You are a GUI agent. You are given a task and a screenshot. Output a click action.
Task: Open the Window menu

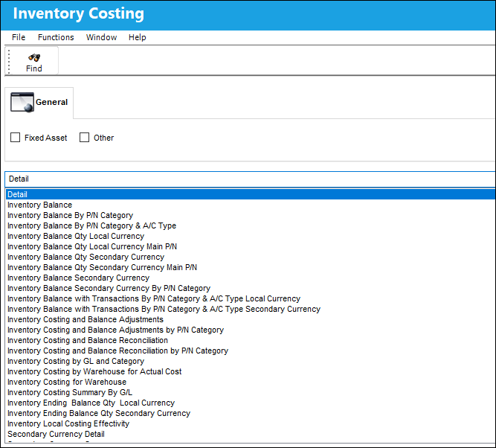pos(101,37)
